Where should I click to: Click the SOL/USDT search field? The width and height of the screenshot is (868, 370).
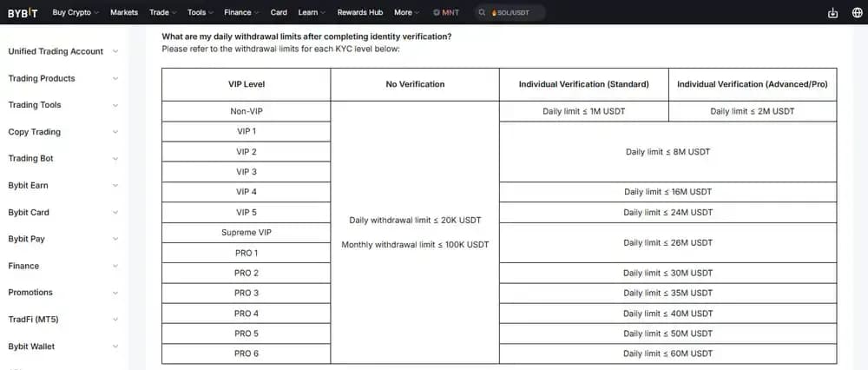click(517, 13)
